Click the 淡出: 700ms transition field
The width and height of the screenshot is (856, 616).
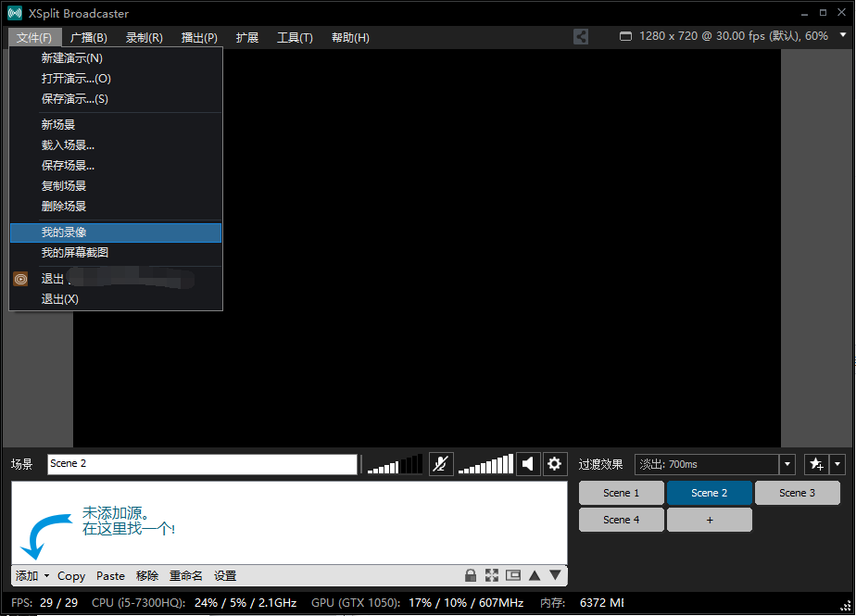[707, 465]
